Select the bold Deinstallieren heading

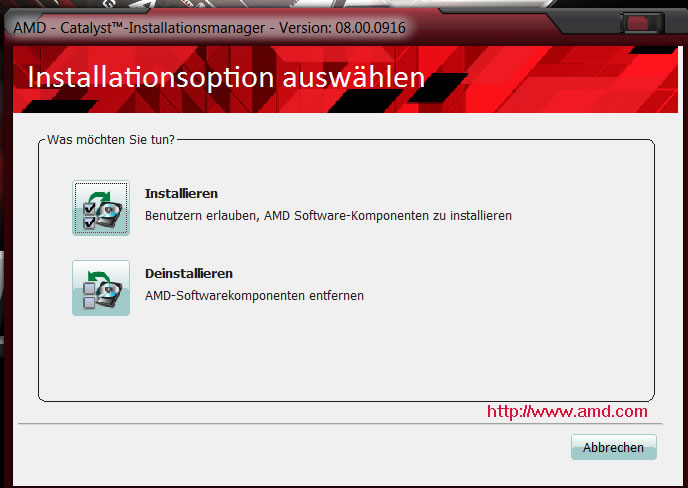coord(189,273)
